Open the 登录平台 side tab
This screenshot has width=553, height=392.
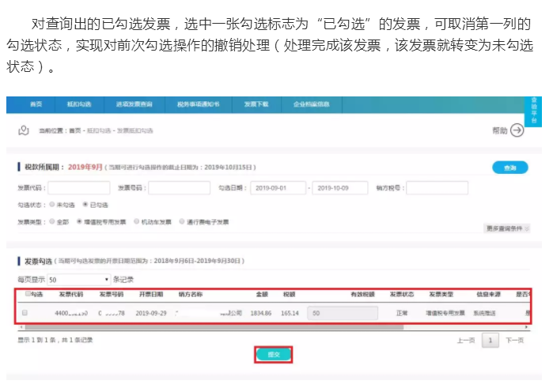(x=534, y=109)
